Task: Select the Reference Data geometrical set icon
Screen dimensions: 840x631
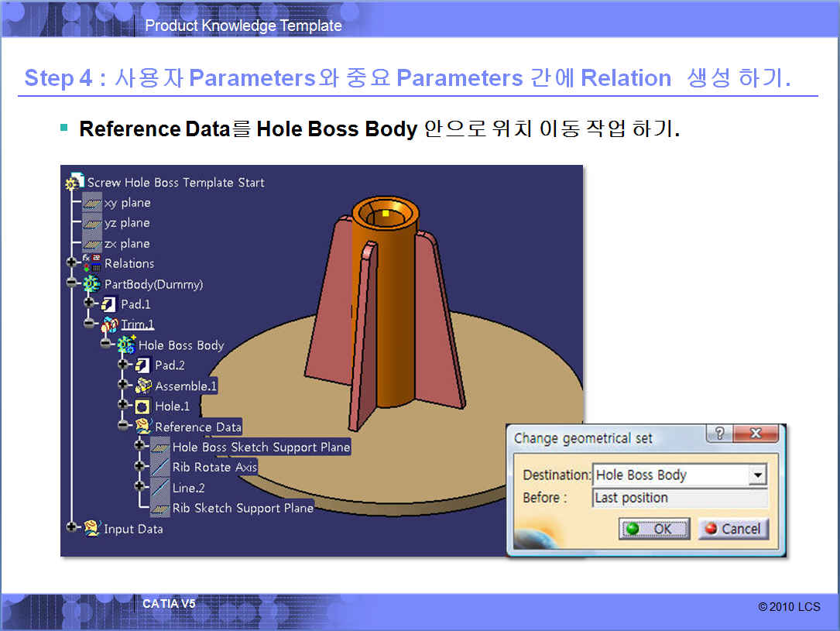Action: 143,427
